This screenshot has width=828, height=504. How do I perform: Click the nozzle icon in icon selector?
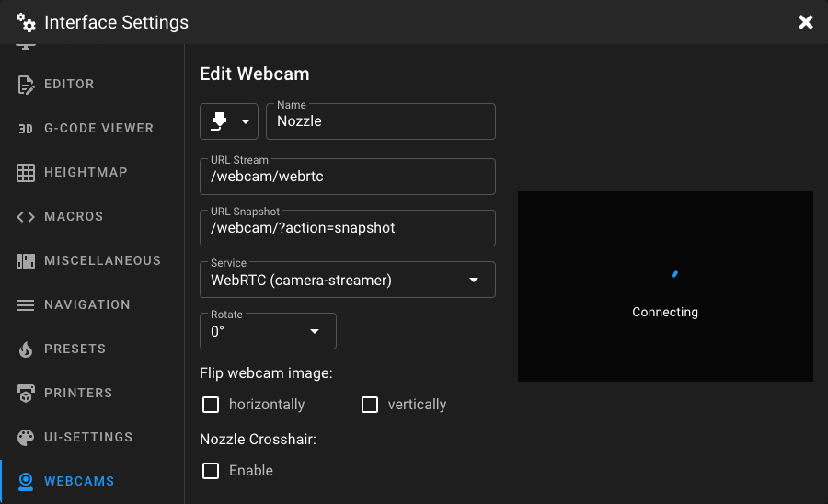point(219,121)
